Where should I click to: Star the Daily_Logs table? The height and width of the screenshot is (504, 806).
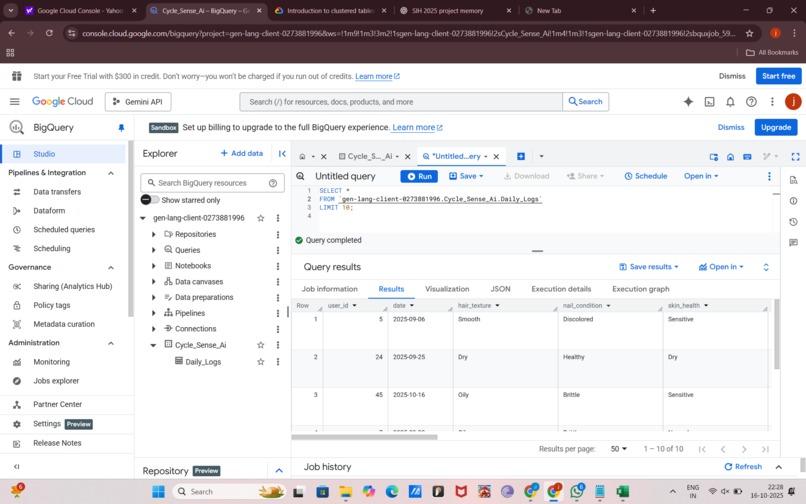point(261,362)
